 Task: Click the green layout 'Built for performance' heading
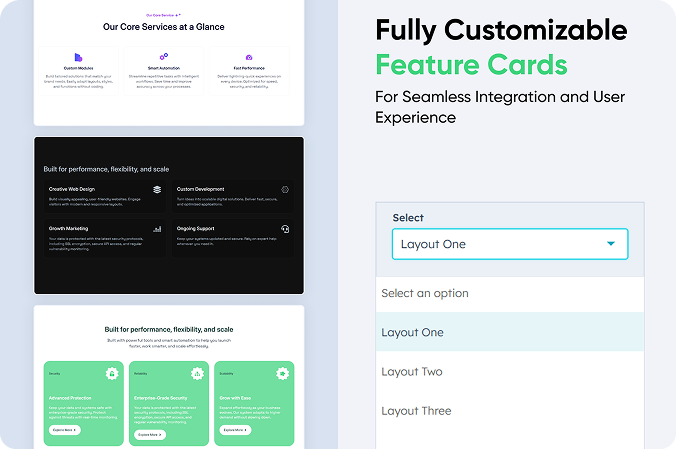pyautogui.click(x=169, y=330)
